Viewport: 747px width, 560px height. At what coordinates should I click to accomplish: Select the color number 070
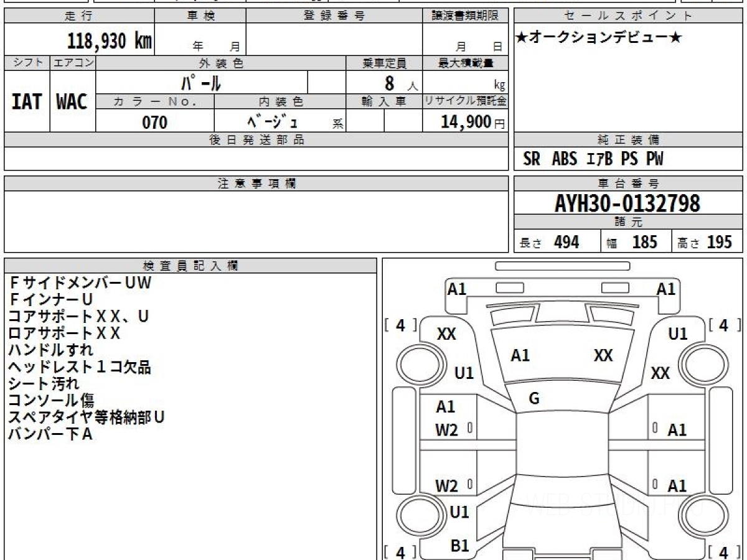155,123
